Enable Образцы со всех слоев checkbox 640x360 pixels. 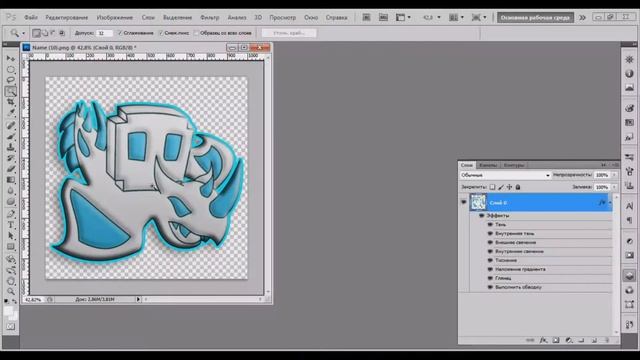(196, 33)
